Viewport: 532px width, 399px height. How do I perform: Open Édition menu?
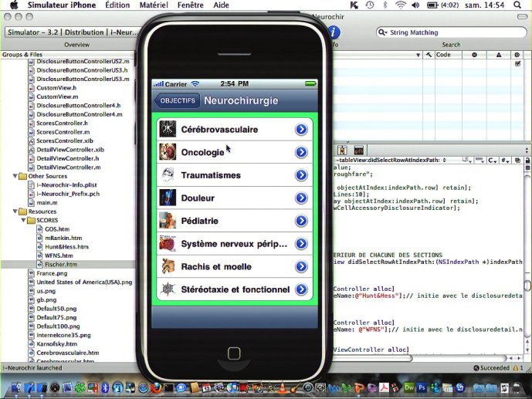point(117,5)
